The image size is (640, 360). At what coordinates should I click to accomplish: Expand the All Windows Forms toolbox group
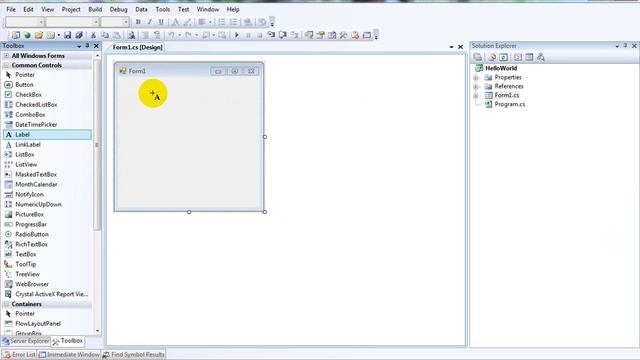[x=6, y=56]
